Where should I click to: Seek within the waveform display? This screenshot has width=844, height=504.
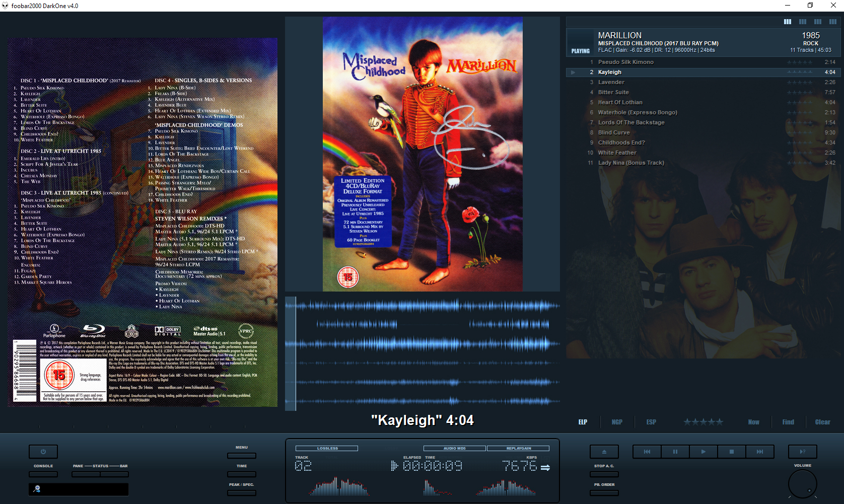click(423, 353)
